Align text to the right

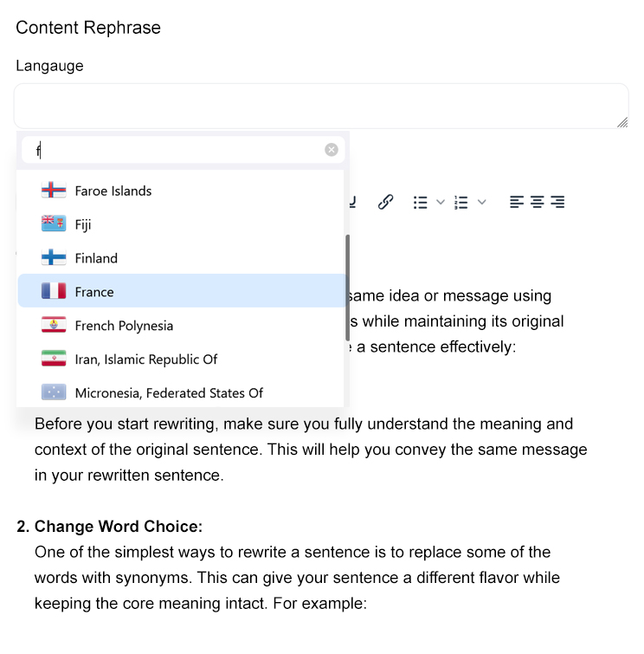pos(558,202)
